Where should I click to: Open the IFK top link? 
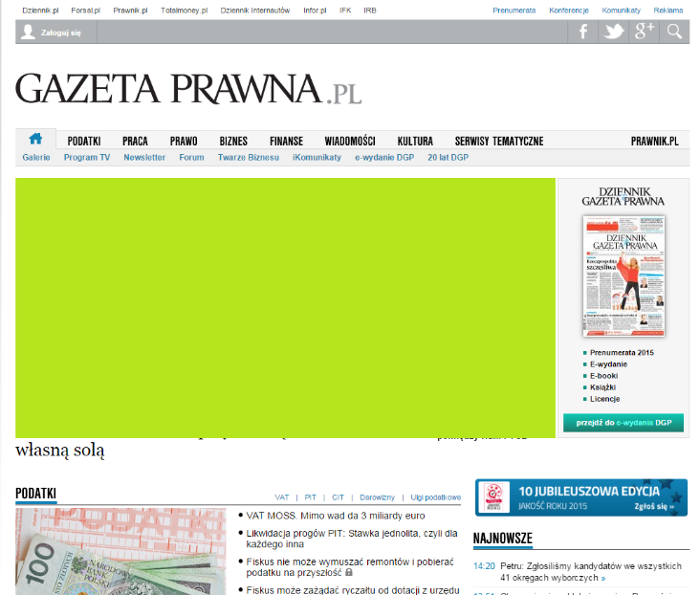tap(345, 11)
